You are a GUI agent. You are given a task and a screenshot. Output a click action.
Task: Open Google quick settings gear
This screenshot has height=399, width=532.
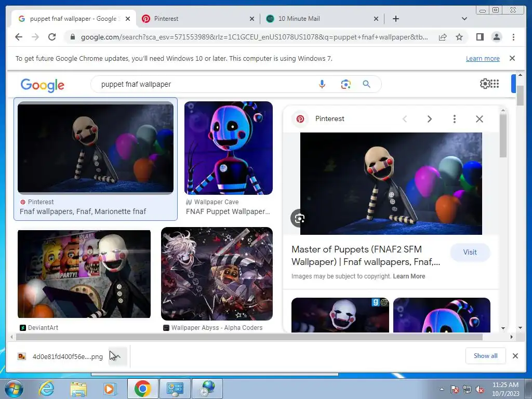coord(485,84)
